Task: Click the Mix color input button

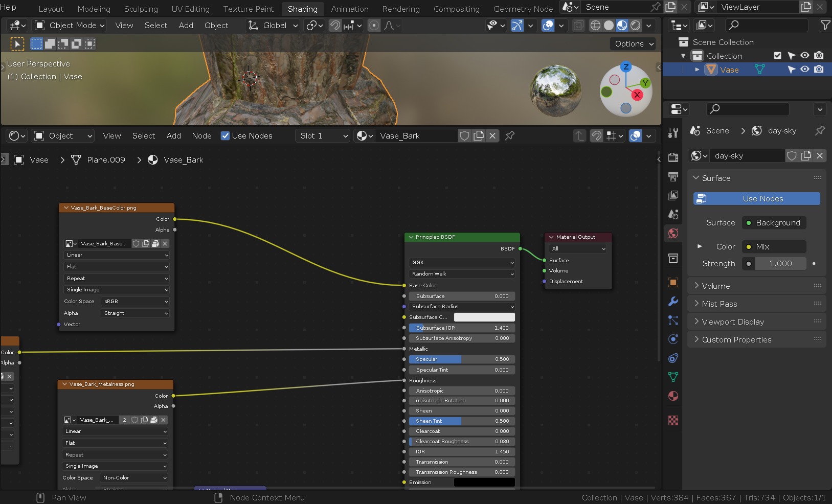Action: click(x=774, y=247)
